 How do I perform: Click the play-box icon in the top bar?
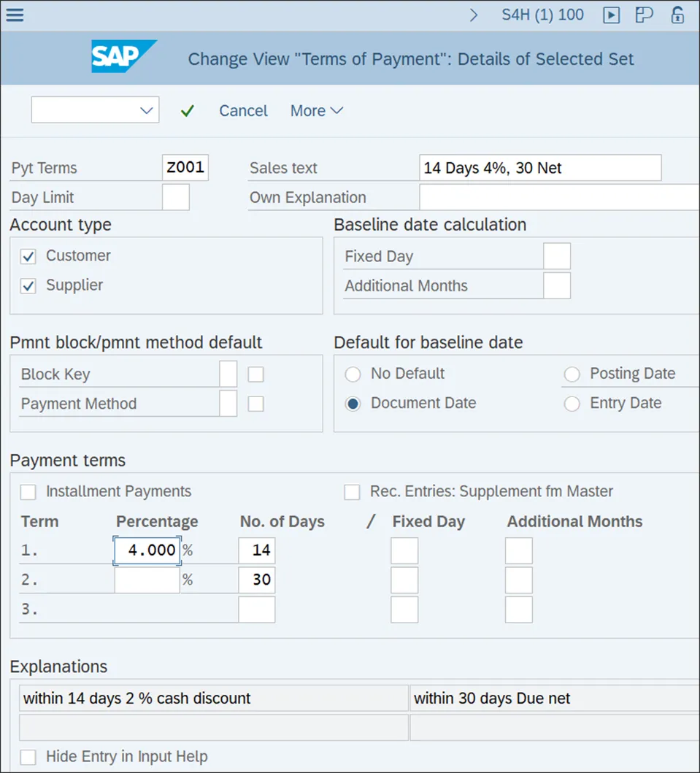click(611, 15)
